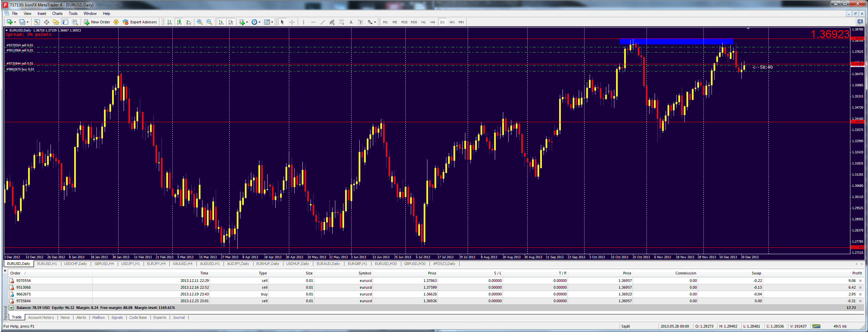The height and width of the screenshot is (332, 868).
Task: Select the Equidistant Channel tool
Action: click(x=332, y=22)
